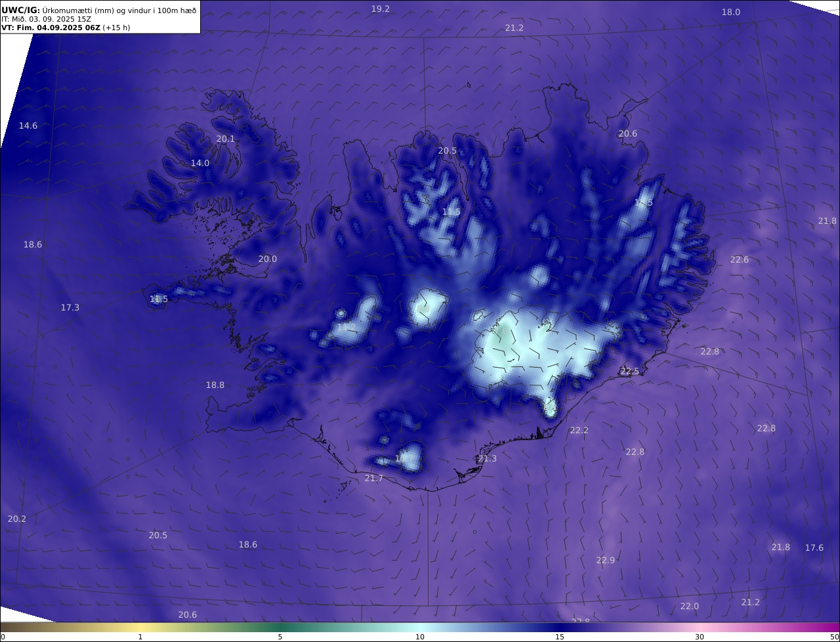
Task: Click the 18.0 value label
Action: point(731,12)
